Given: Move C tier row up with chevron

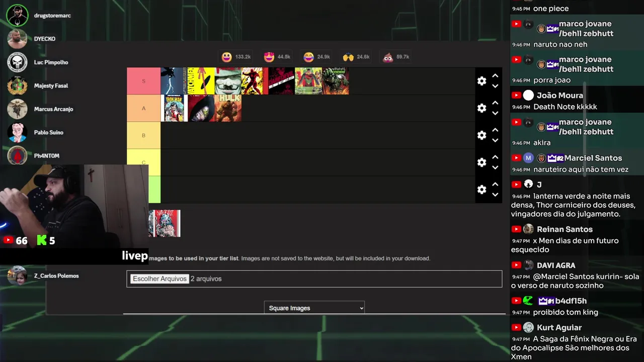Looking at the screenshot, I should (495, 157).
